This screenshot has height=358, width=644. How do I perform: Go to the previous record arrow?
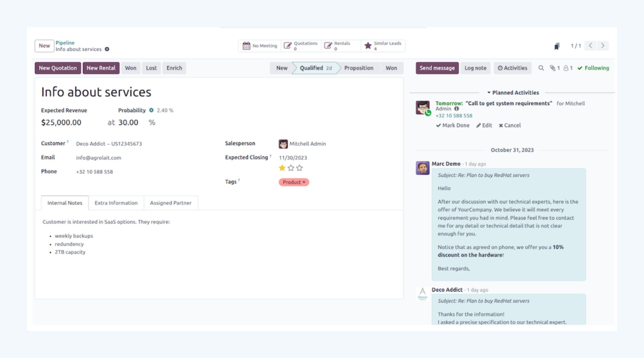[x=591, y=46]
